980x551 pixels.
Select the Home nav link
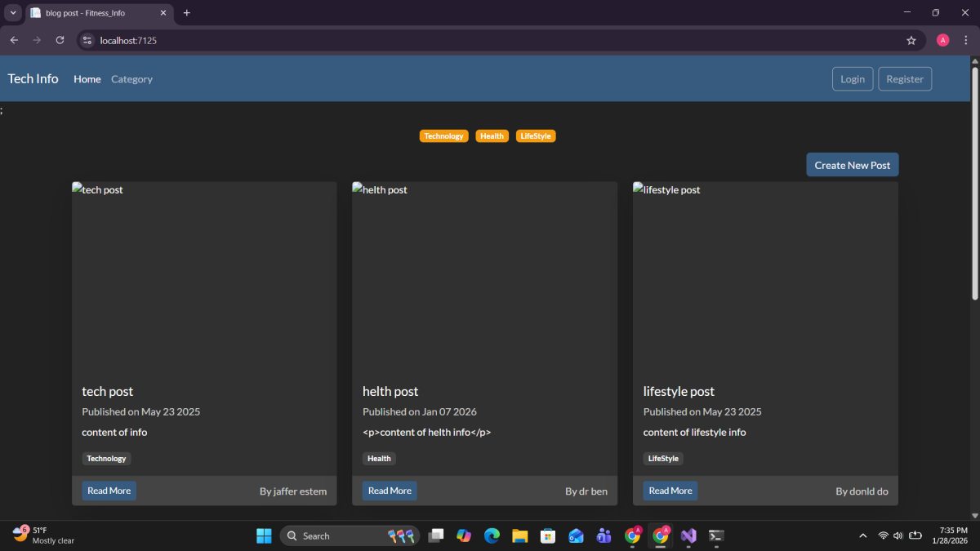click(87, 79)
